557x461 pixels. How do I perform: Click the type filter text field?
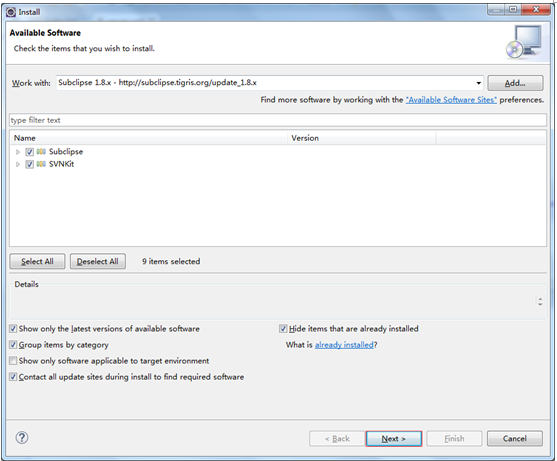tap(278, 120)
